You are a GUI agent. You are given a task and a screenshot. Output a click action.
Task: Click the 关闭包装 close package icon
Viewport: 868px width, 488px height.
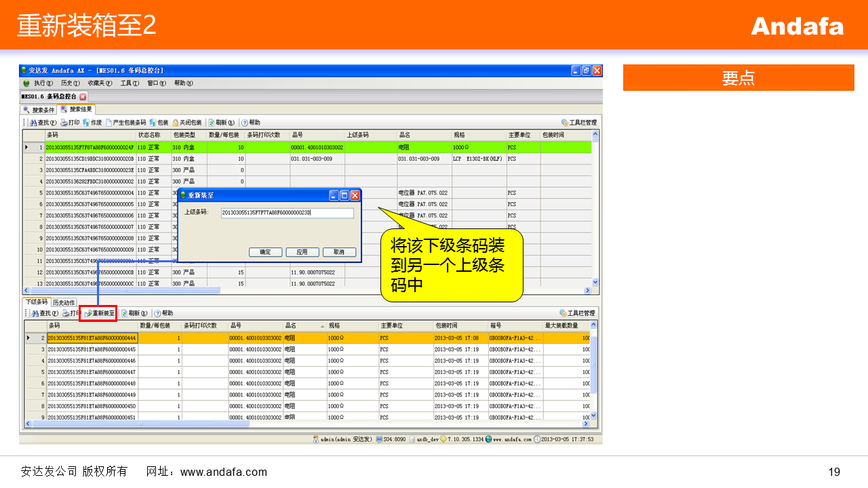(x=175, y=123)
